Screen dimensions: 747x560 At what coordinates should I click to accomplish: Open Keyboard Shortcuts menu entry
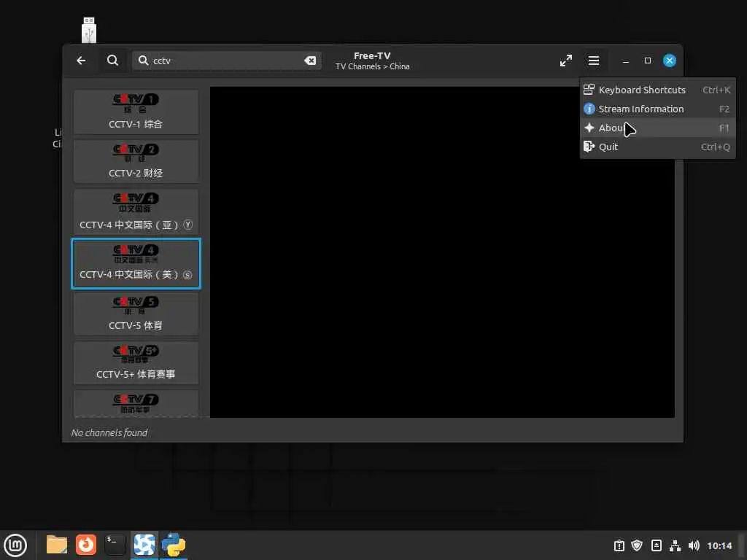pos(657,90)
